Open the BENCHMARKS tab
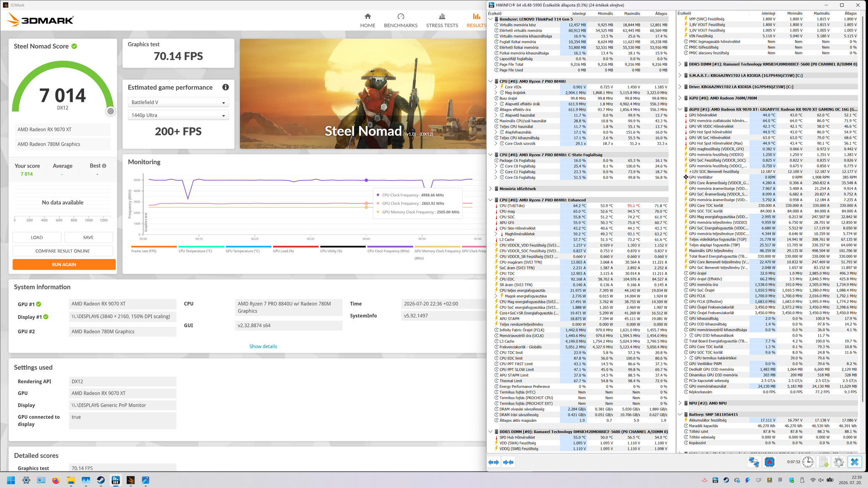Image resolution: width=868 pixels, height=488 pixels. pos(401,20)
